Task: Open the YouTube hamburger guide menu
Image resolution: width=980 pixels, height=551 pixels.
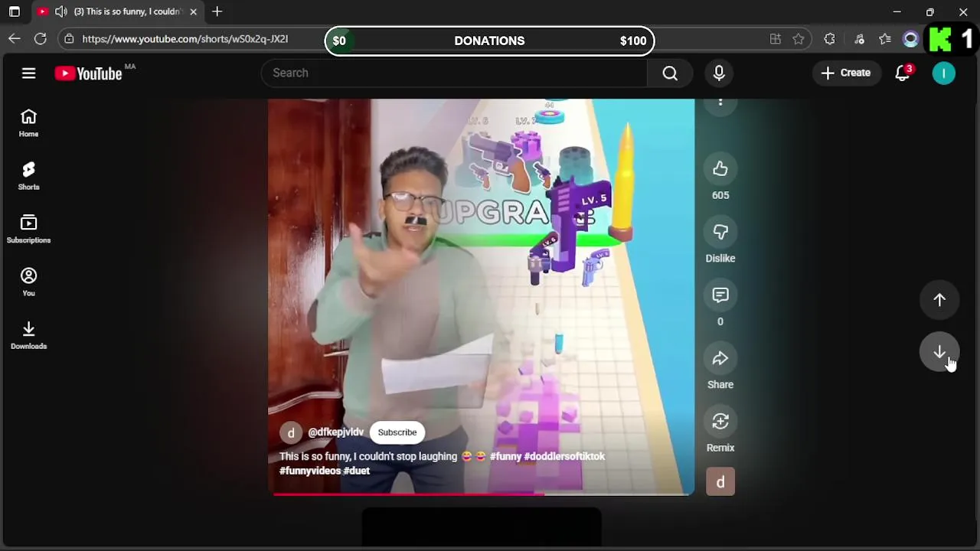Action: 28,73
